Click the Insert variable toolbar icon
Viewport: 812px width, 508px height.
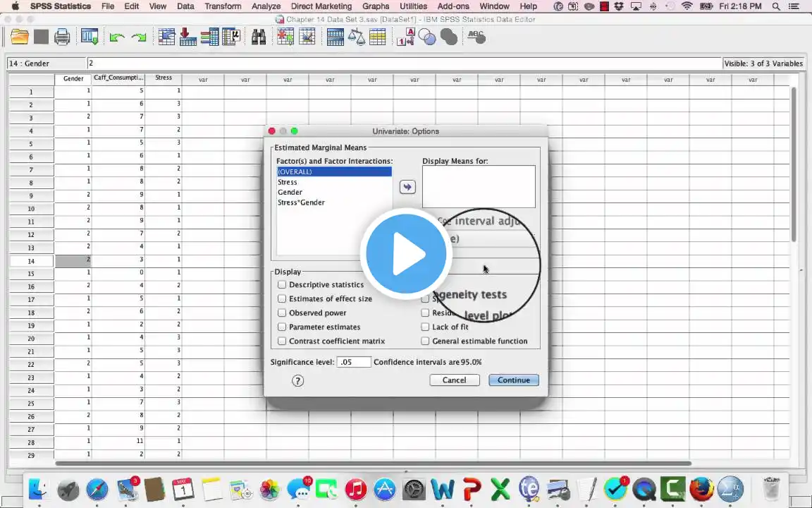coord(307,37)
